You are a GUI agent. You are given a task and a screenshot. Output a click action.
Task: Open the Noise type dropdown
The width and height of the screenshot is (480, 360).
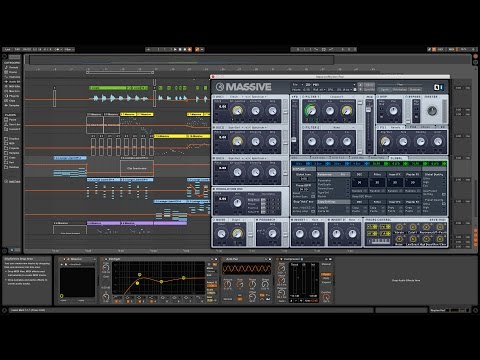click(x=236, y=220)
